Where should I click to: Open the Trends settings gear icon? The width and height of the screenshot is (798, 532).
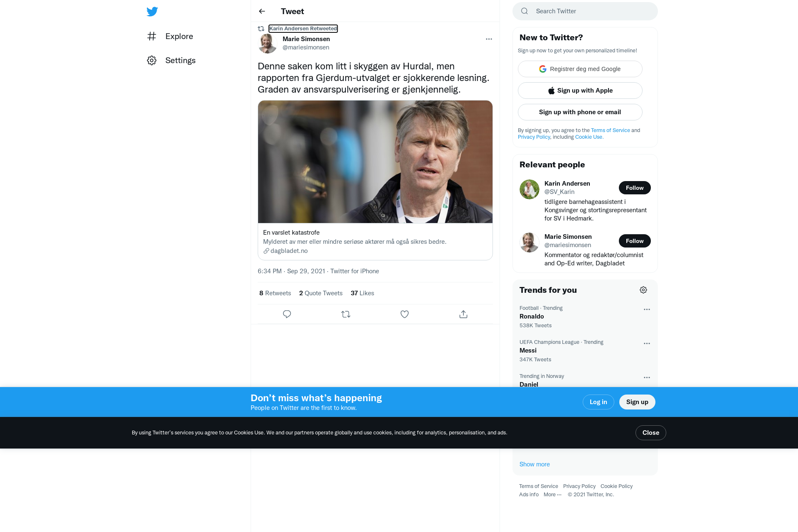(x=643, y=290)
